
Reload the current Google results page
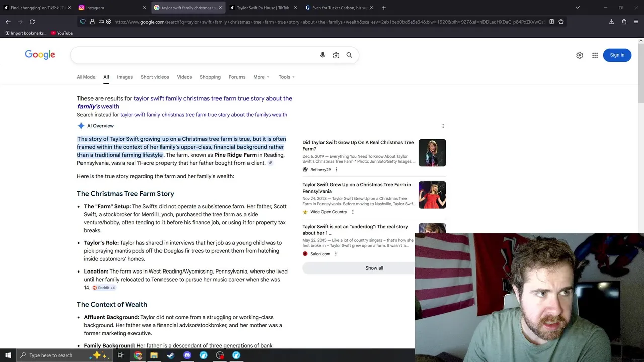(32, 22)
